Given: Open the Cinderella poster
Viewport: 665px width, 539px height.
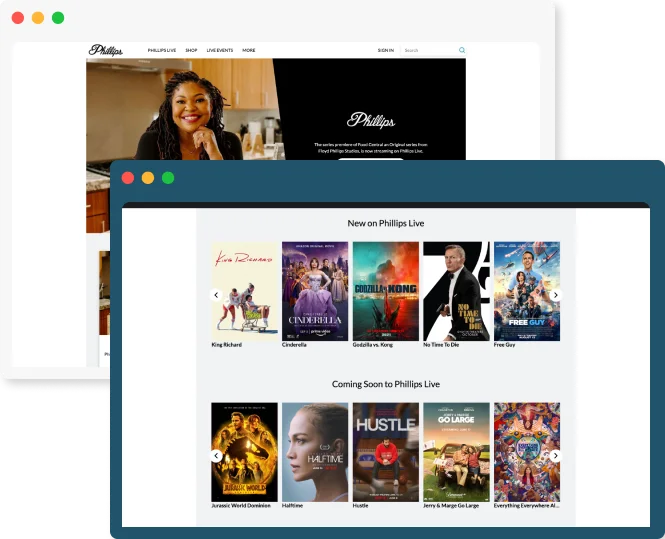Looking at the screenshot, I should click(x=315, y=291).
